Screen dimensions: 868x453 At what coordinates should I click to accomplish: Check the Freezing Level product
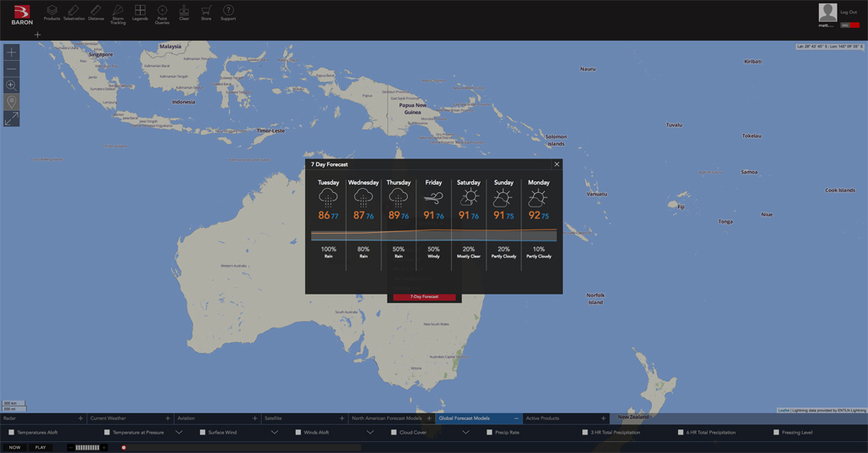776,433
